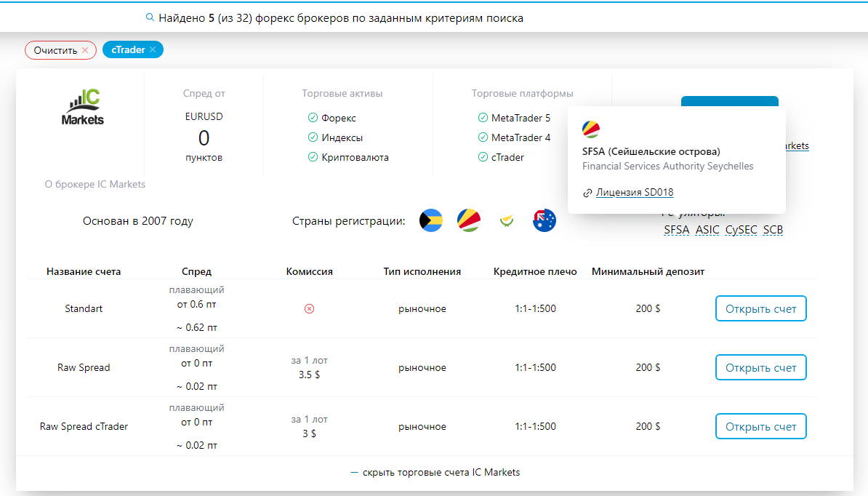Click the partially hidden blue button above tooltip
The image size is (868, 496).
click(x=730, y=101)
